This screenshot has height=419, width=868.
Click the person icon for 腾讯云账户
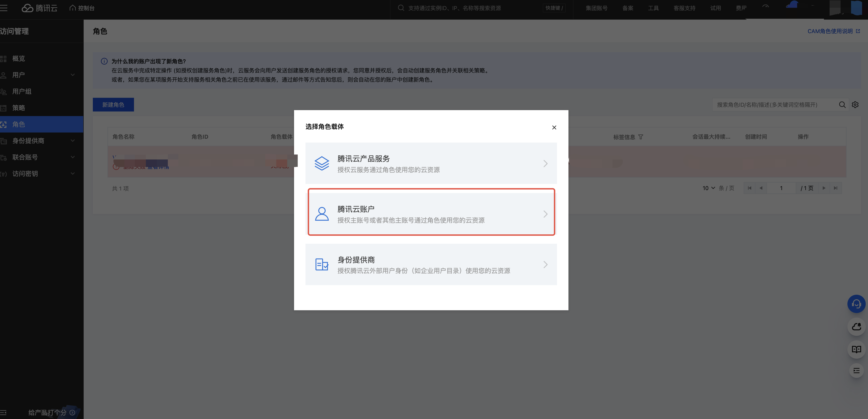click(x=321, y=214)
